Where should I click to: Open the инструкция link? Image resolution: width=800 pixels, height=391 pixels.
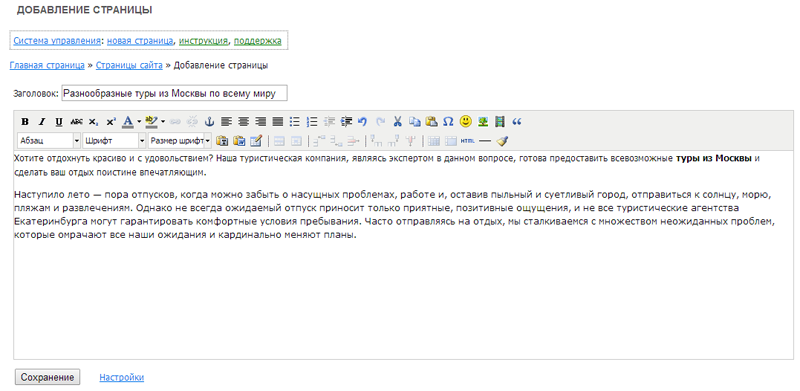pyautogui.click(x=203, y=41)
